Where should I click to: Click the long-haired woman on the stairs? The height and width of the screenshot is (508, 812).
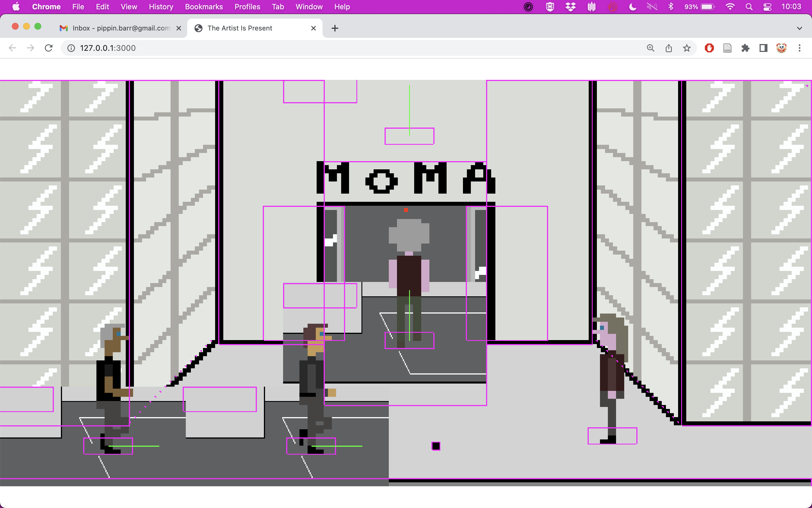[611, 378]
